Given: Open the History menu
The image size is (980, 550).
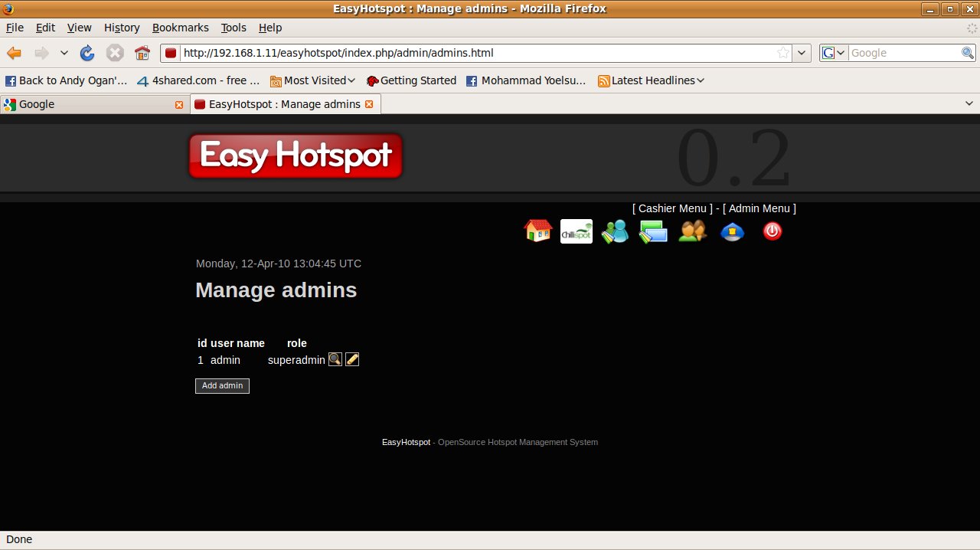Looking at the screenshot, I should click(122, 28).
